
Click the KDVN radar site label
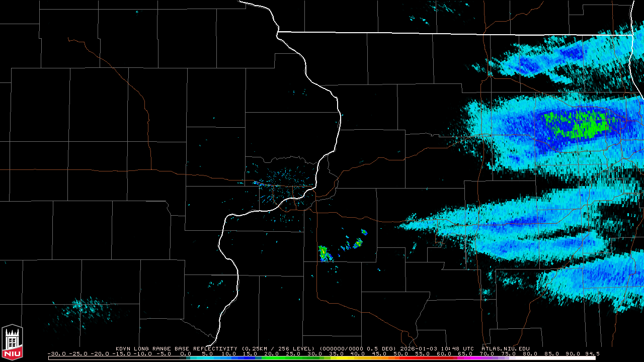123,348
